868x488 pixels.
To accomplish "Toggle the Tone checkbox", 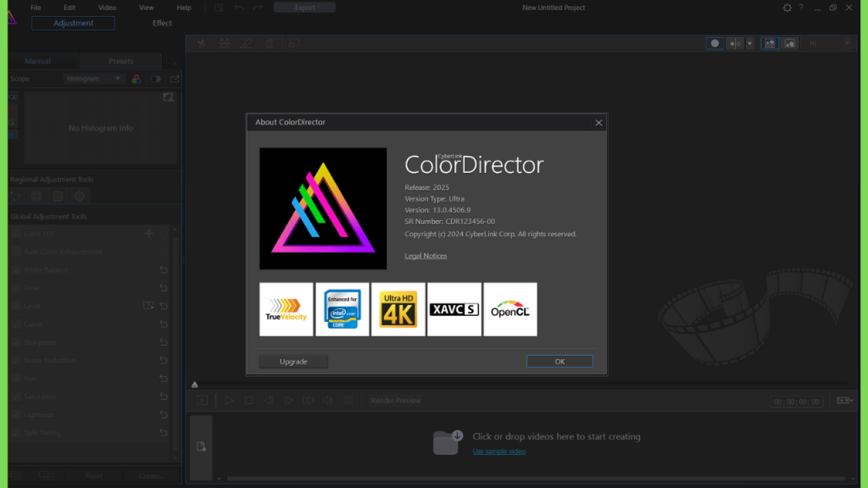I will point(16,288).
